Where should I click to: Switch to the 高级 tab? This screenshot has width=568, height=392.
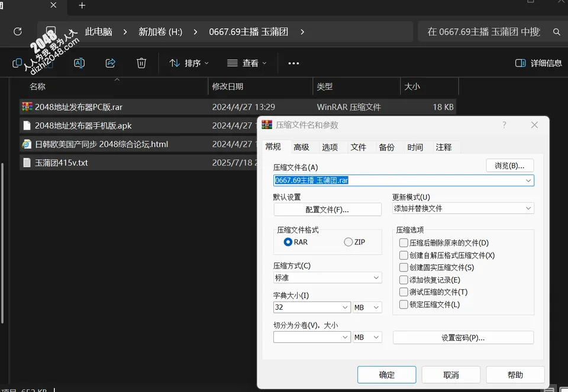tap(301, 147)
